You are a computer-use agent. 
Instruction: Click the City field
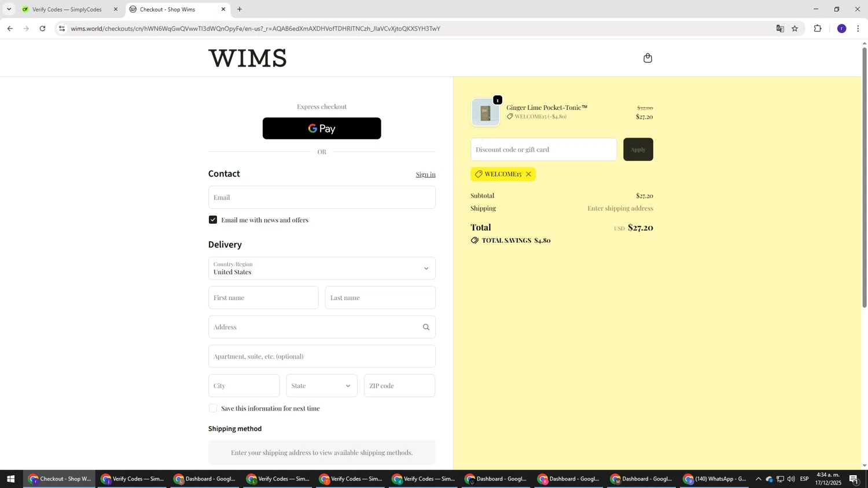point(244,386)
